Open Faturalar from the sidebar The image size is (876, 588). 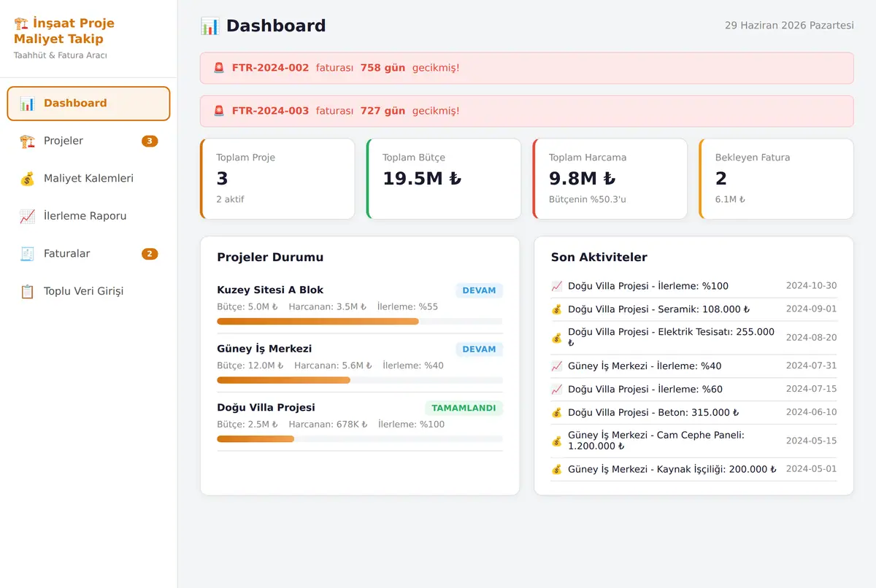tap(88, 254)
